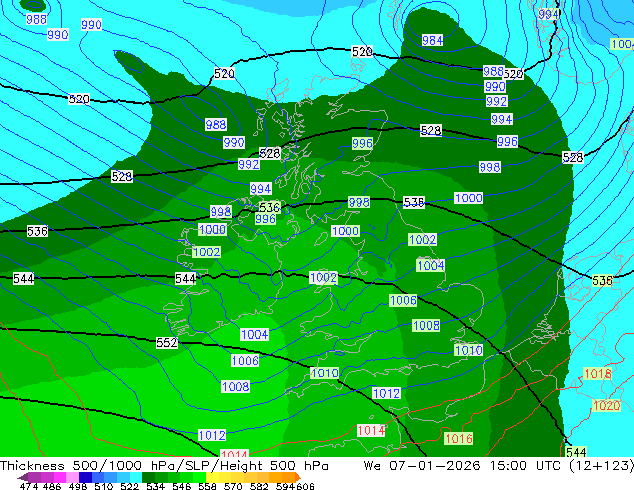Screen dimensions: 634x490
Task: Click the 552 height contour label
Action: 167,342
